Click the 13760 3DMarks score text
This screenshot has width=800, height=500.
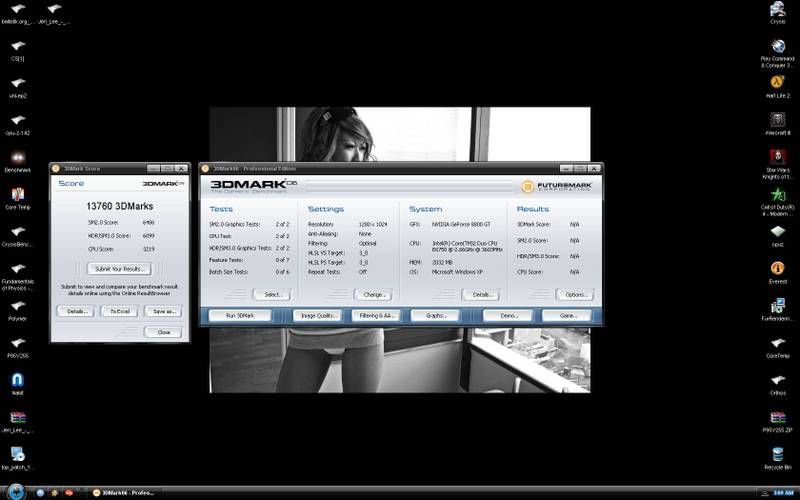tap(119, 206)
